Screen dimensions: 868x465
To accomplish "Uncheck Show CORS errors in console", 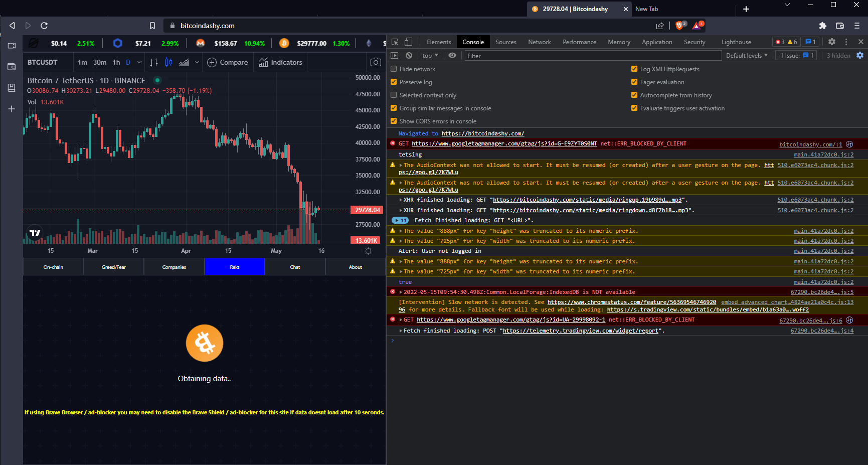I will coord(394,121).
